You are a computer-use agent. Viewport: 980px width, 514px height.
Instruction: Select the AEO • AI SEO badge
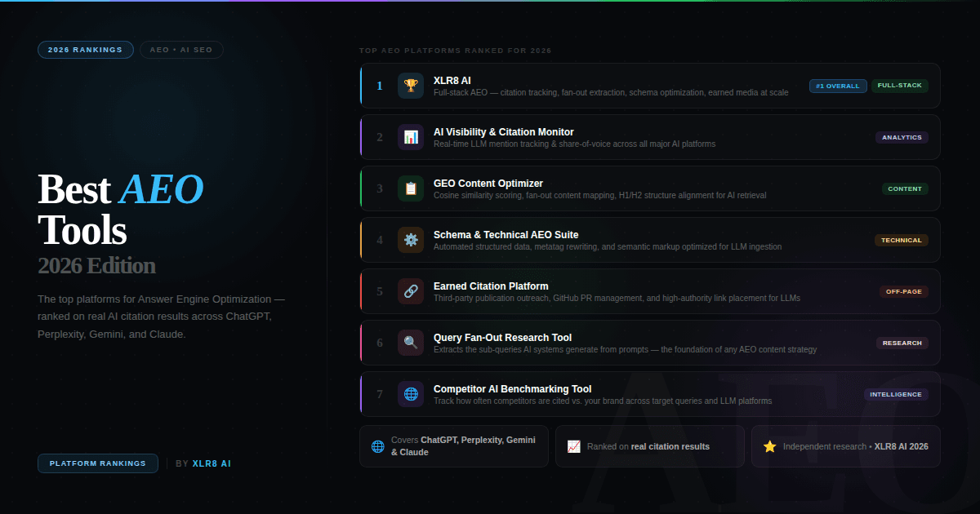[181, 50]
